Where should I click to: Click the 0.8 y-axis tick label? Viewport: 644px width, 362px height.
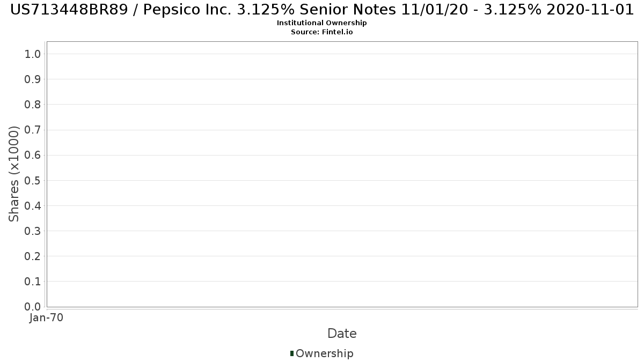tap(33, 104)
